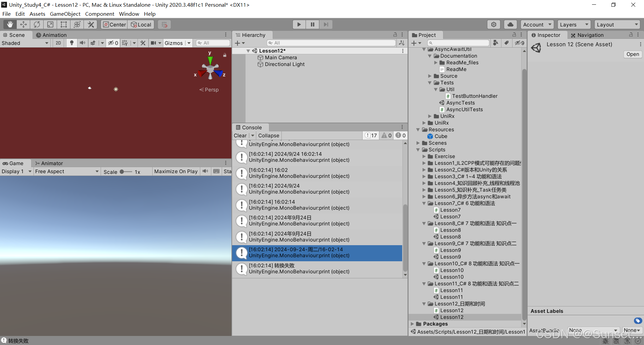Viewport: 644px width, 345px height.
Task: Toggle scene grid visibility icon
Action: click(x=125, y=43)
